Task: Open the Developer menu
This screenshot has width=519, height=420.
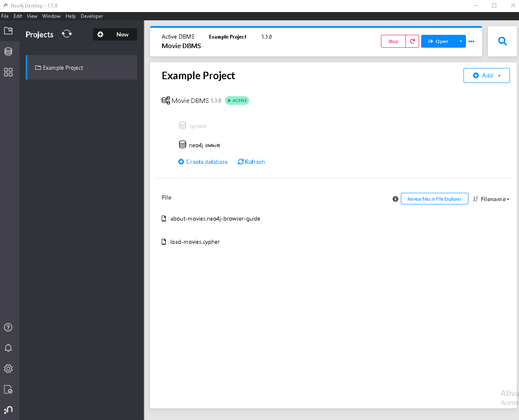Action: click(92, 16)
